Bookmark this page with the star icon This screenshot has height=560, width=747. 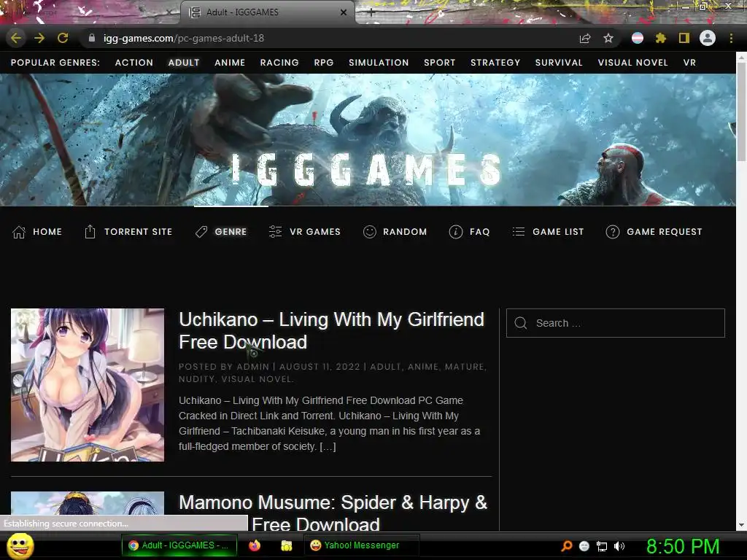(x=608, y=38)
